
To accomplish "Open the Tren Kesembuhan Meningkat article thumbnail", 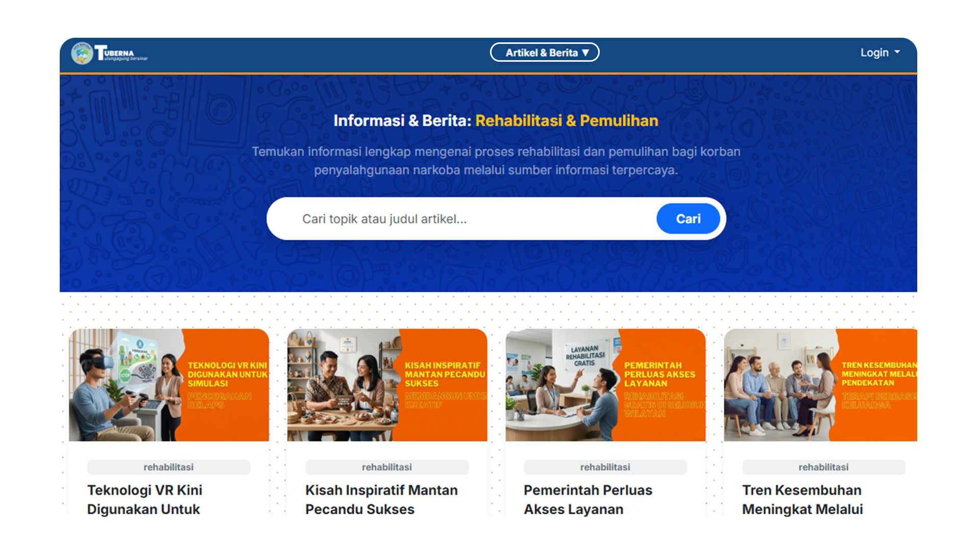I will pos(820,385).
